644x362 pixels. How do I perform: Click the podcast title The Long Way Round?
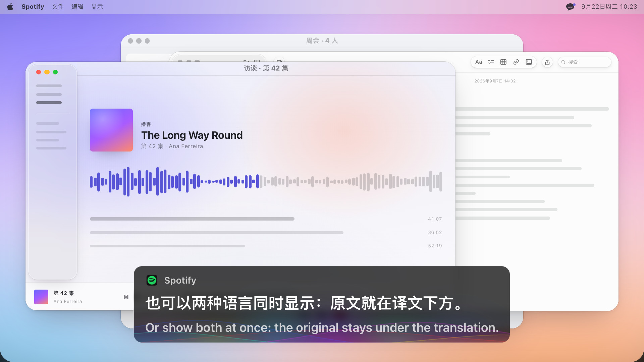(x=192, y=135)
